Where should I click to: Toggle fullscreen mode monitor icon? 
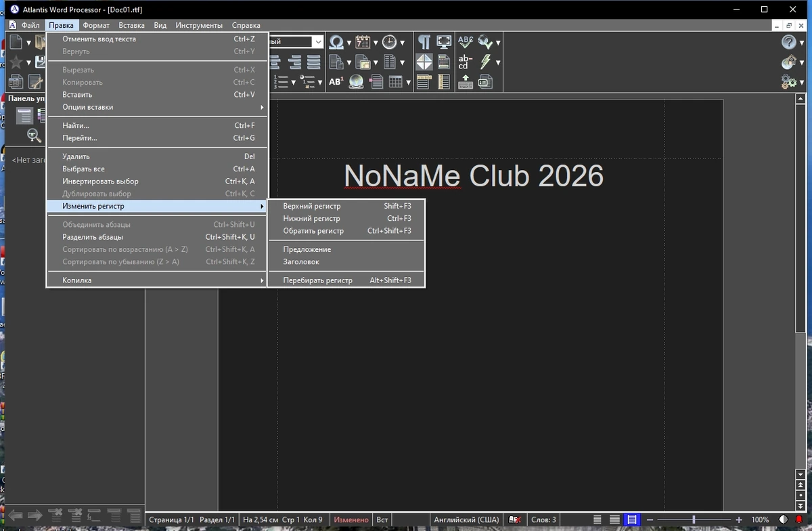pos(444,42)
